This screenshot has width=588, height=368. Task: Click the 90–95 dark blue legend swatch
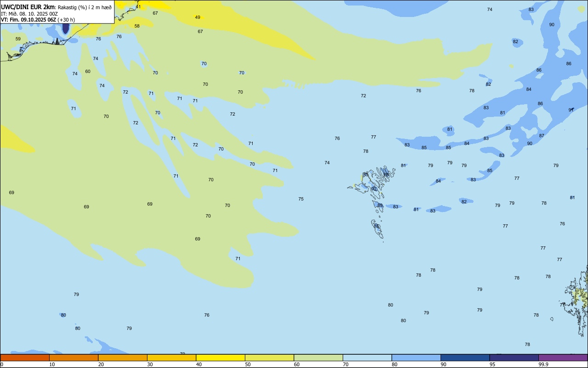[x=465, y=357]
